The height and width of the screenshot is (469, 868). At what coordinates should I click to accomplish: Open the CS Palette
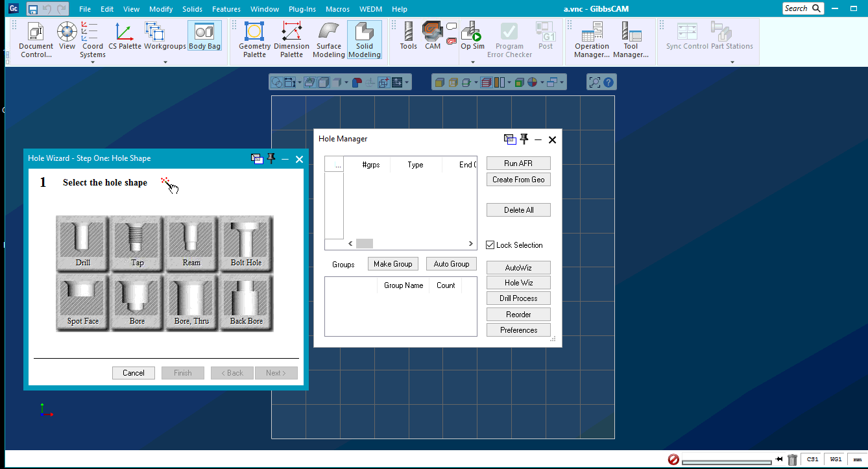click(x=125, y=36)
